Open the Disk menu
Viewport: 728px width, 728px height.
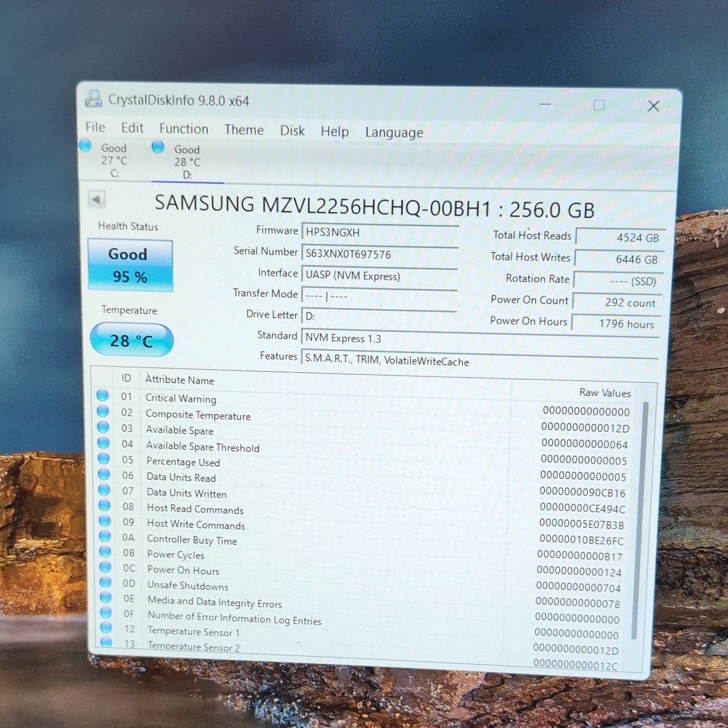(x=292, y=131)
